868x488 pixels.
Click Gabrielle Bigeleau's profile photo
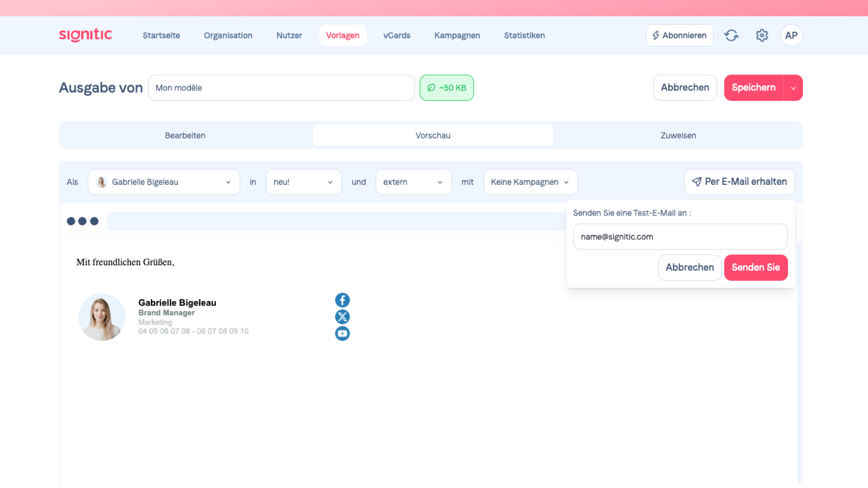pos(102,317)
